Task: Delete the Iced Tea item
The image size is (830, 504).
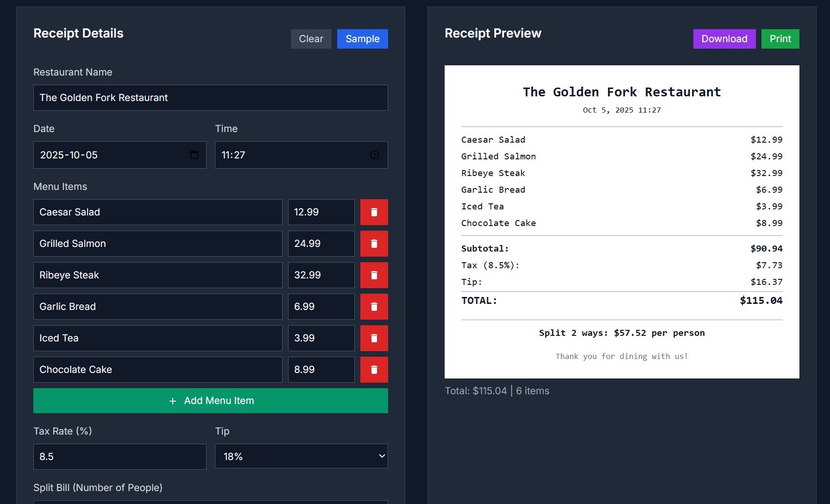Action: coord(374,338)
